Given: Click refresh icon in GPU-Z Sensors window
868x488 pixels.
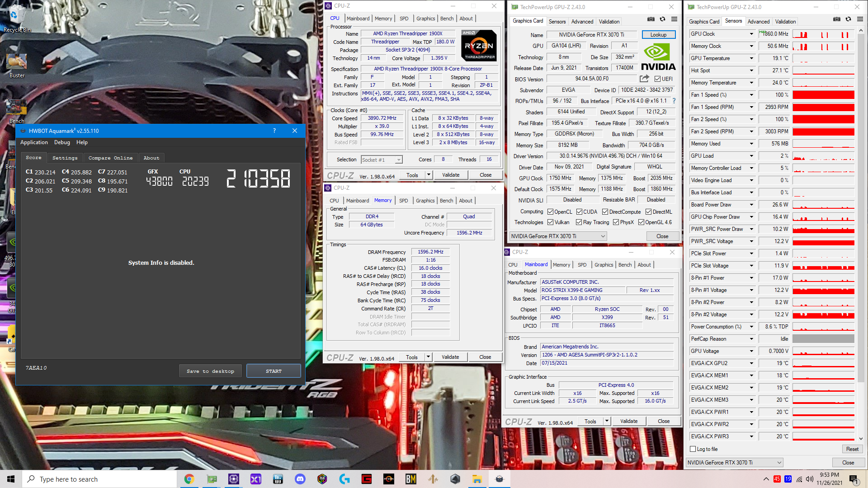Looking at the screenshot, I should pyautogui.click(x=848, y=19).
